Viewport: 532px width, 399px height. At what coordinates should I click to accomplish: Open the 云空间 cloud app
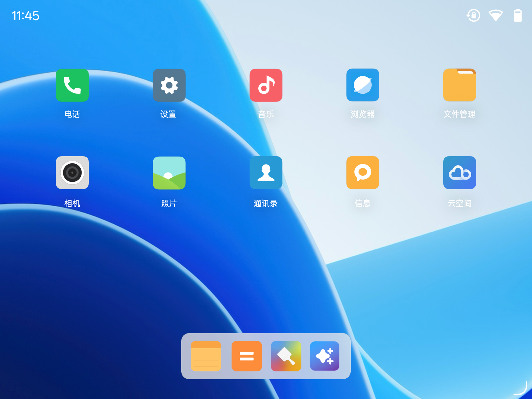pos(459,173)
